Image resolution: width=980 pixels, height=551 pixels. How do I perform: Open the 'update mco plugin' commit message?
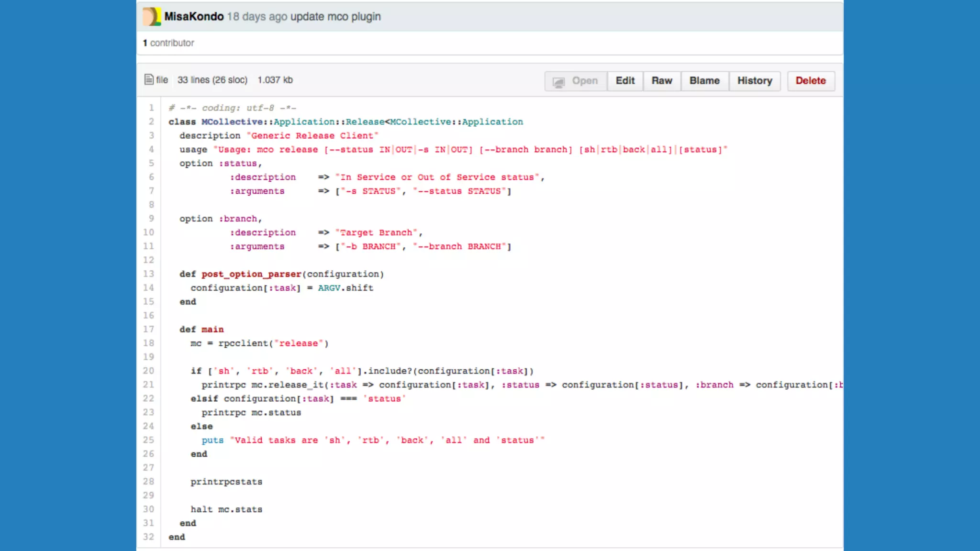coord(335,17)
